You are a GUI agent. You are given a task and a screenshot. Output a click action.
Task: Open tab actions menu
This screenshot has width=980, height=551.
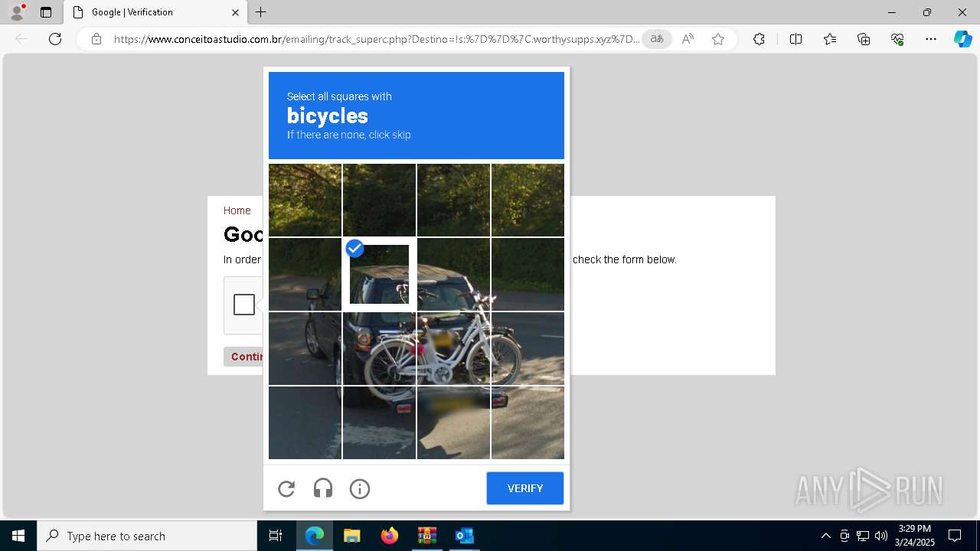click(x=46, y=12)
